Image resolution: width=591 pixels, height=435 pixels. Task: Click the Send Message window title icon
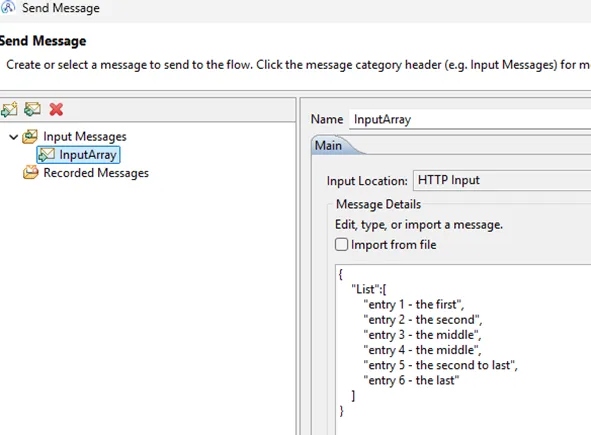8,7
